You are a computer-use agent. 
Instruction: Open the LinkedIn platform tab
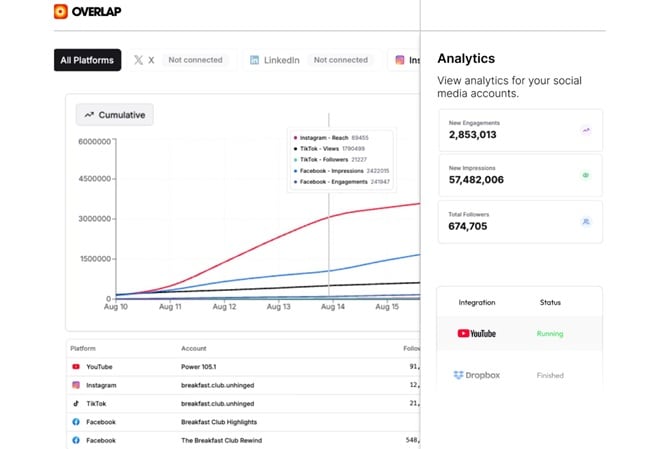tap(311, 60)
